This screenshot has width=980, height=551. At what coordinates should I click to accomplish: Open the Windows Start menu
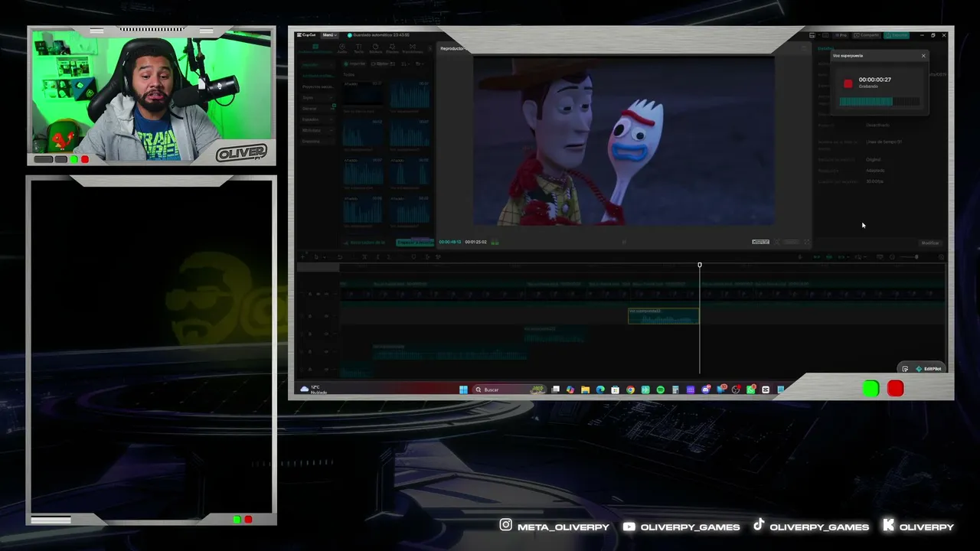click(463, 390)
